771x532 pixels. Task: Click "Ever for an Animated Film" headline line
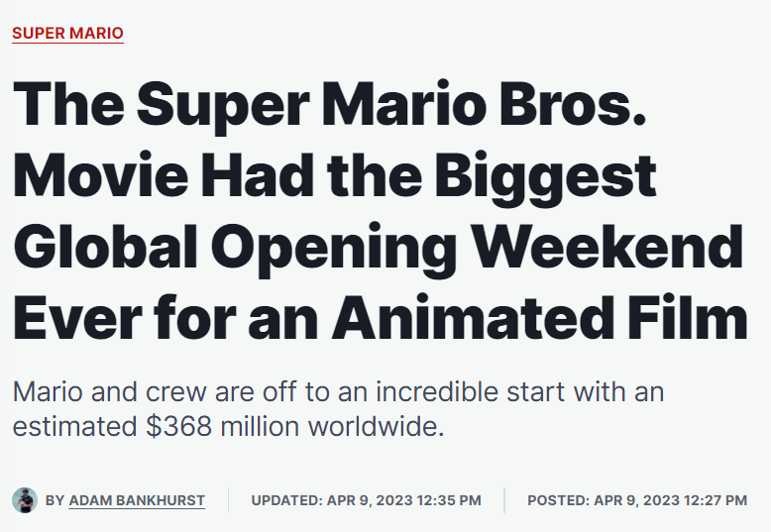[x=380, y=318]
